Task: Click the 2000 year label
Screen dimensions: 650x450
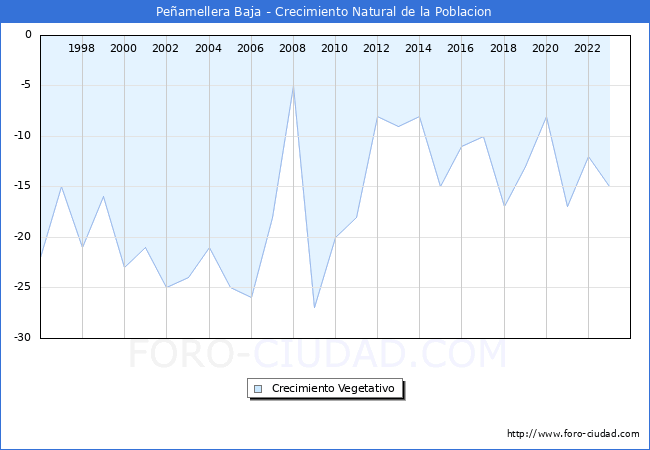Action: tap(123, 48)
